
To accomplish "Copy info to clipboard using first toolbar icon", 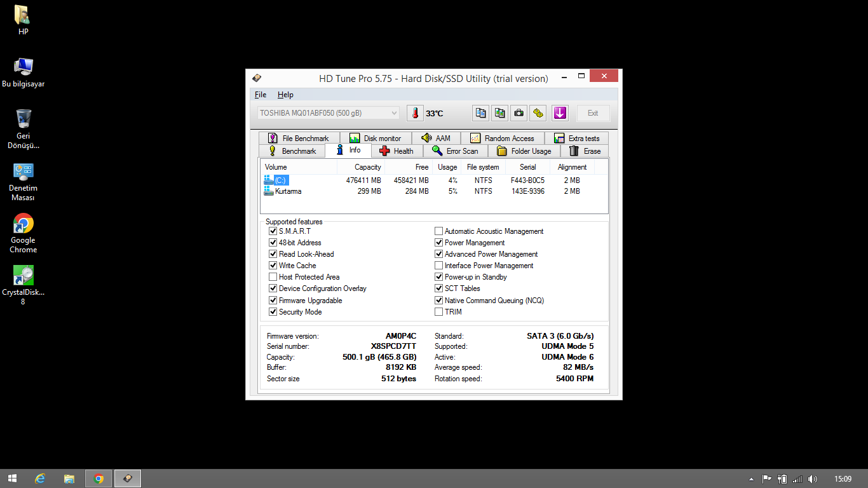I will (481, 113).
